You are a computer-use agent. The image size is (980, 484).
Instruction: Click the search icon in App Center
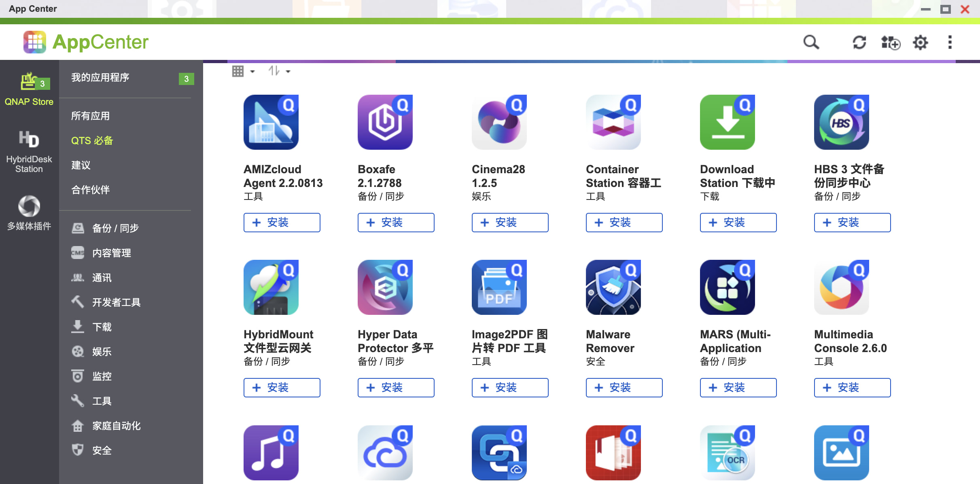point(810,42)
